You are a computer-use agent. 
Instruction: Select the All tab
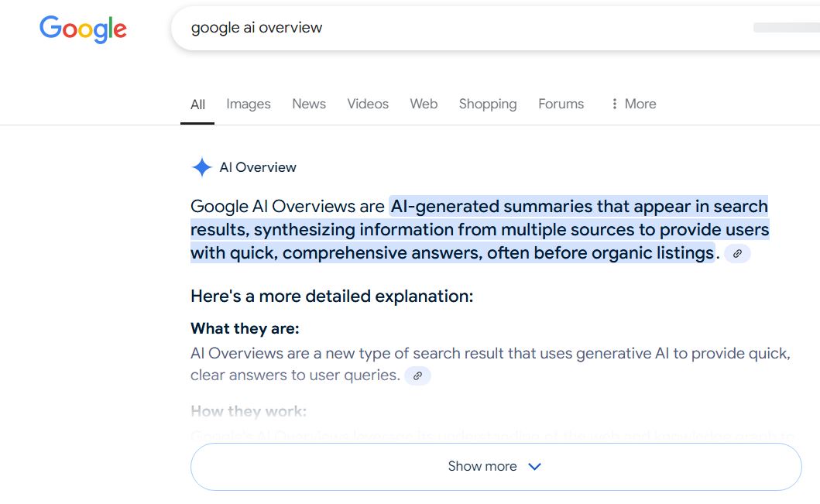pos(197,104)
